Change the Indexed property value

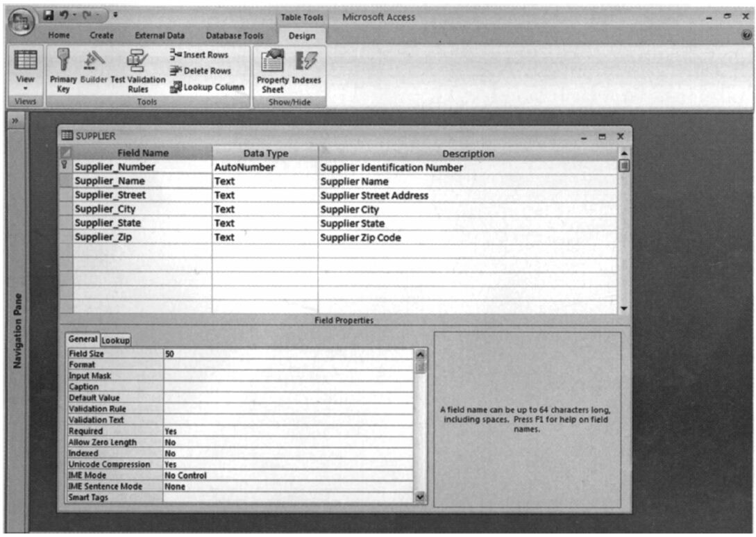[x=288, y=454]
